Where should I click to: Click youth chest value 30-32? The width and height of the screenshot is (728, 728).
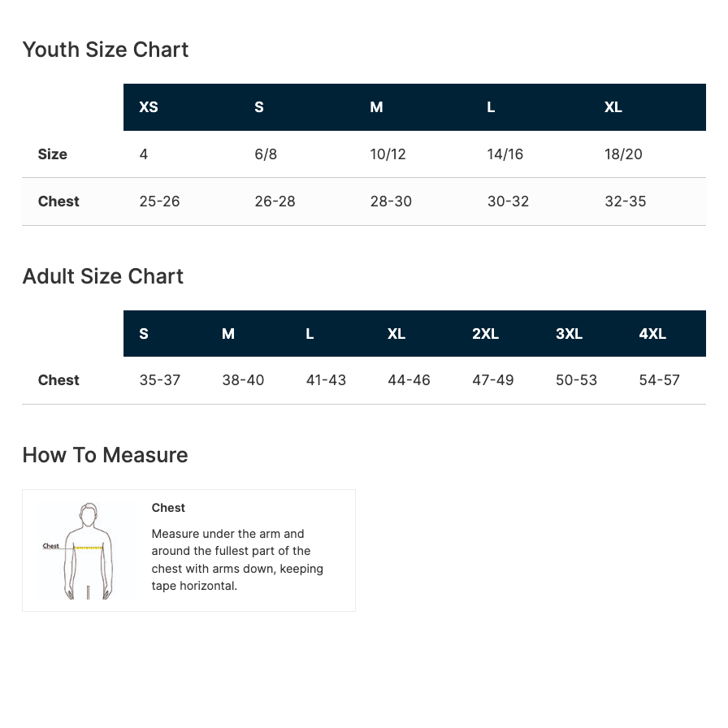[x=508, y=201]
